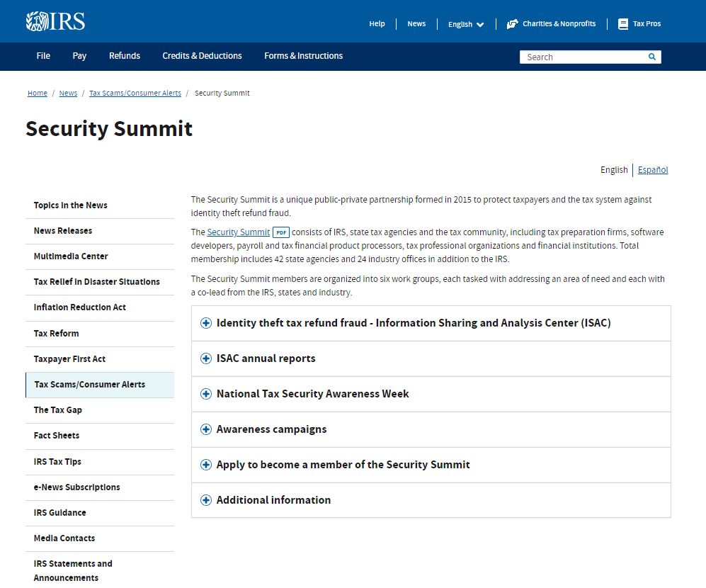
Task: Click the Charities & Nonprofits hands icon
Action: (513, 24)
